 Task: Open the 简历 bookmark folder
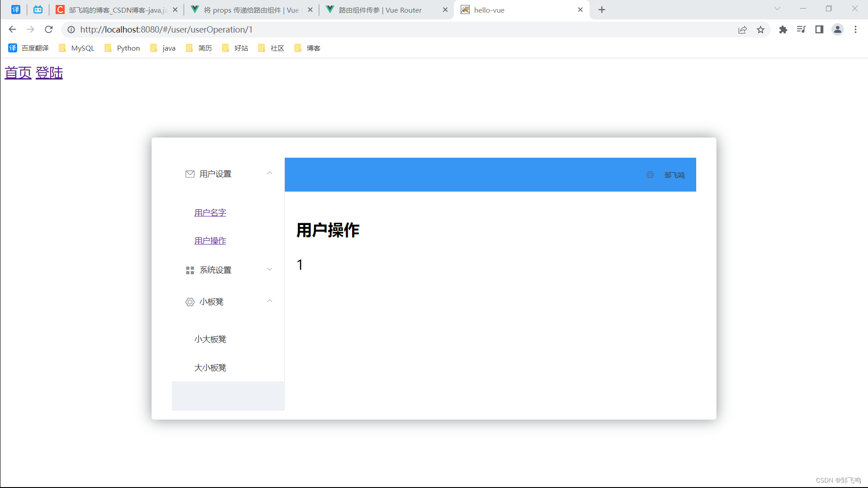pos(199,48)
